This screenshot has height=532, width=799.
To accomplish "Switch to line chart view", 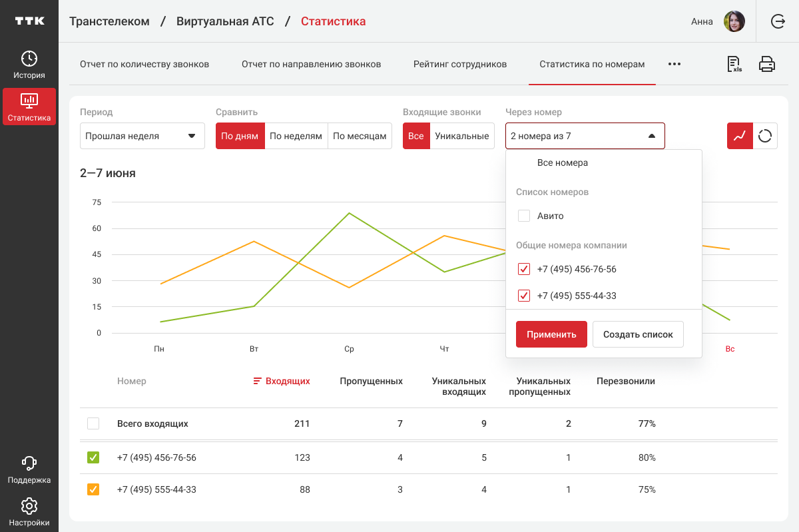I will point(739,136).
